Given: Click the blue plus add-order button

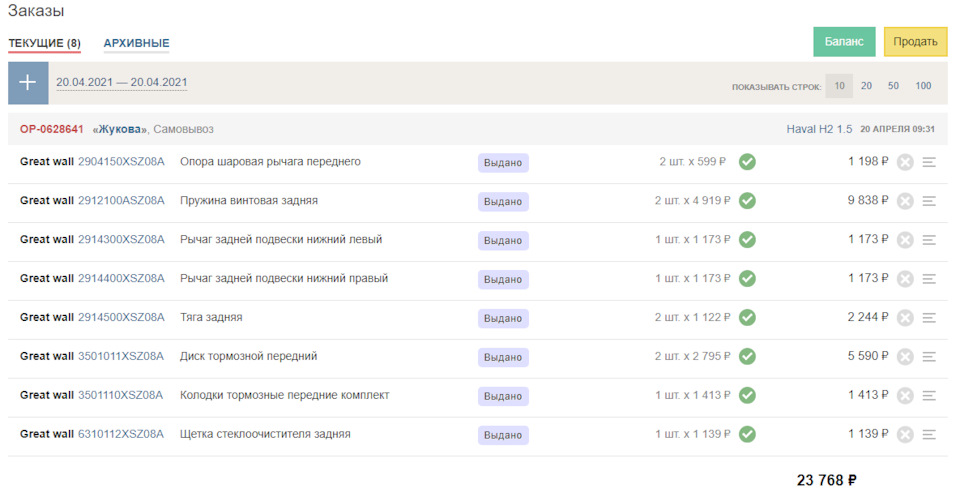Looking at the screenshot, I should point(28,83).
